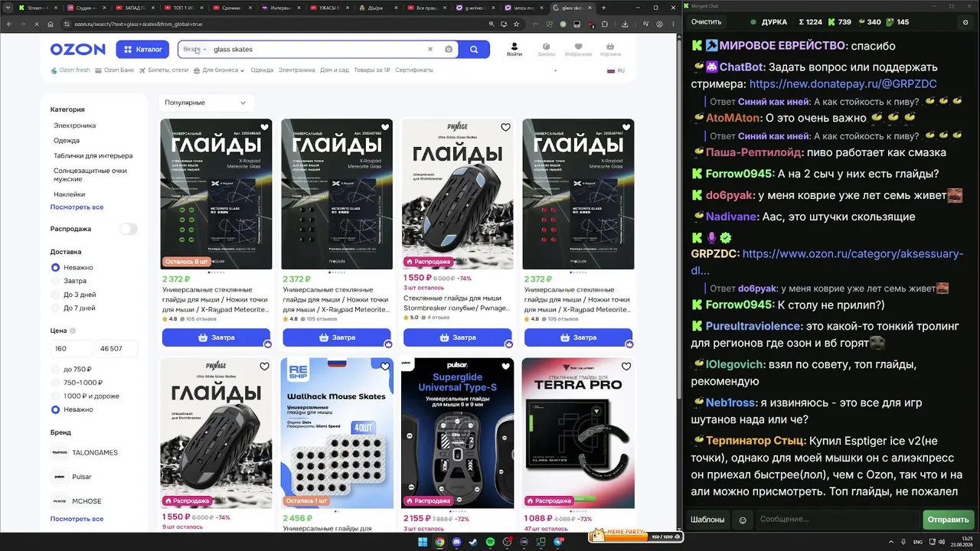Open image search camera icon
Image resolution: width=980 pixels, height=551 pixels.
[449, 50]
